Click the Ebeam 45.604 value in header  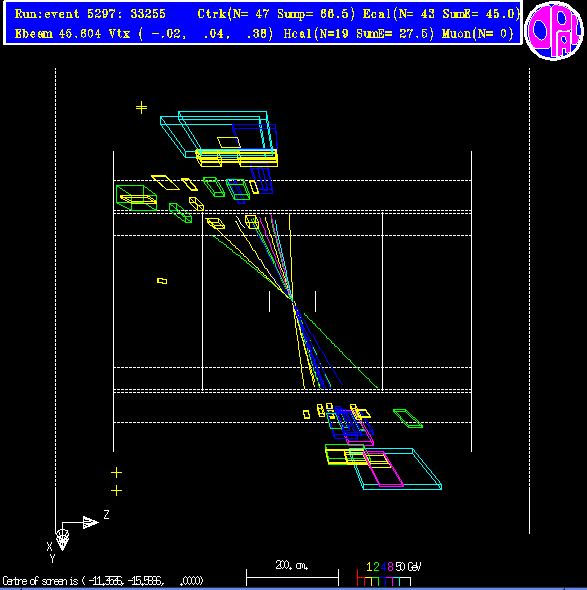pyautogui.click(x=58, y=34)
